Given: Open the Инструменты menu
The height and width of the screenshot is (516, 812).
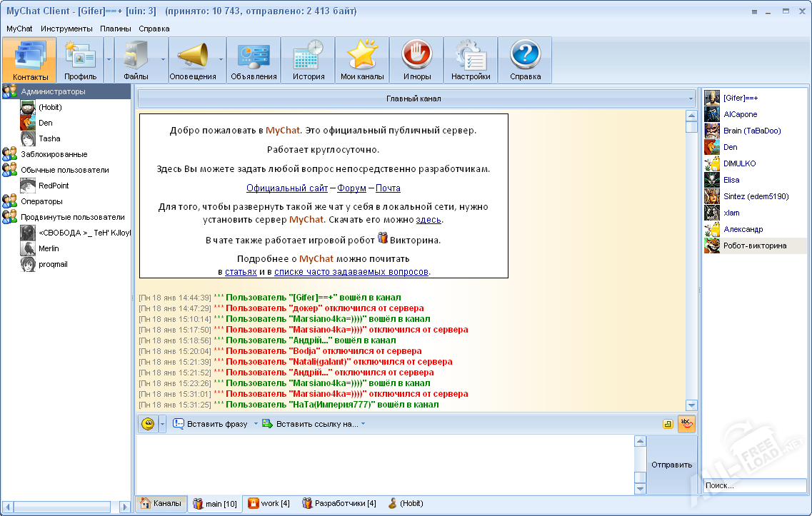Looking at the screenshot, I should coord(66,29).
